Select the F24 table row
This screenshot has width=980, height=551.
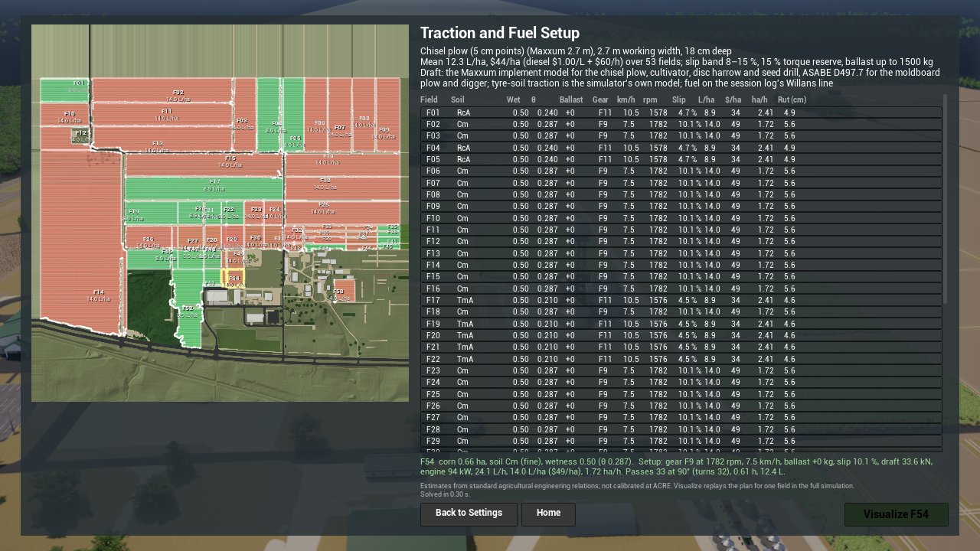click(x=681, y=382)
